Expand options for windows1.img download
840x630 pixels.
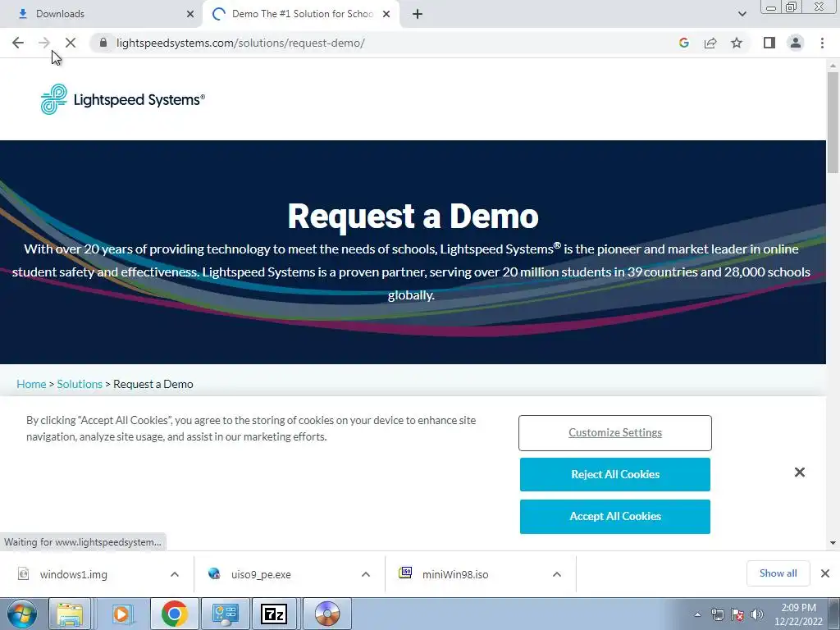point(175,574)
